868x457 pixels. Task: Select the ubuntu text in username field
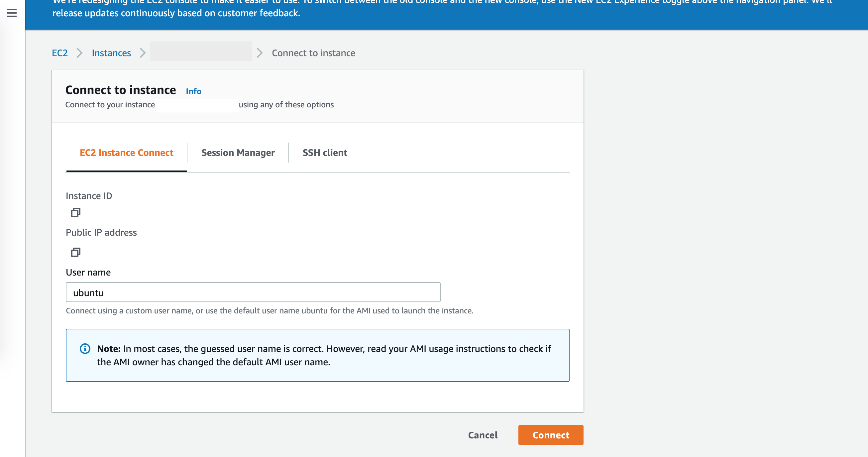(x=88, y=292)
